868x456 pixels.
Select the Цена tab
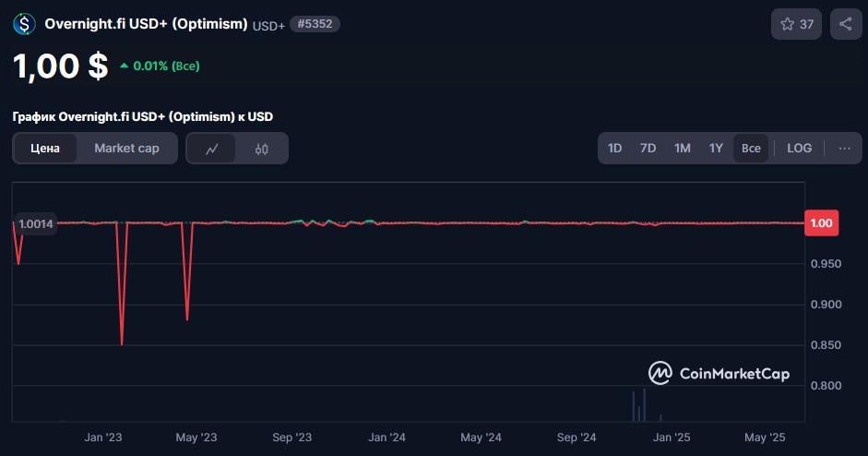45,148
